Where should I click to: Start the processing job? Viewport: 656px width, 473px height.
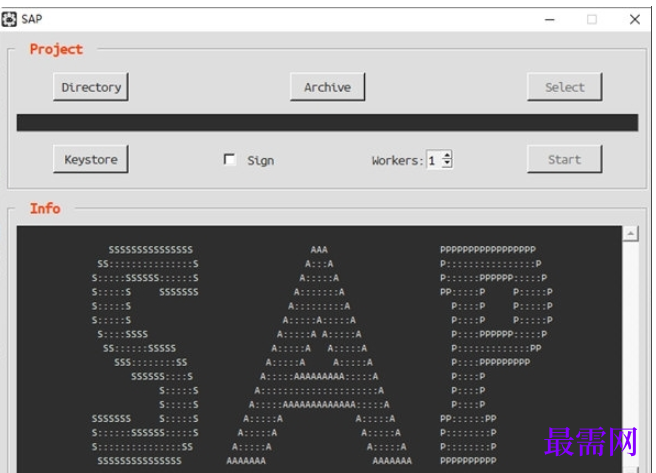(565, 159)
